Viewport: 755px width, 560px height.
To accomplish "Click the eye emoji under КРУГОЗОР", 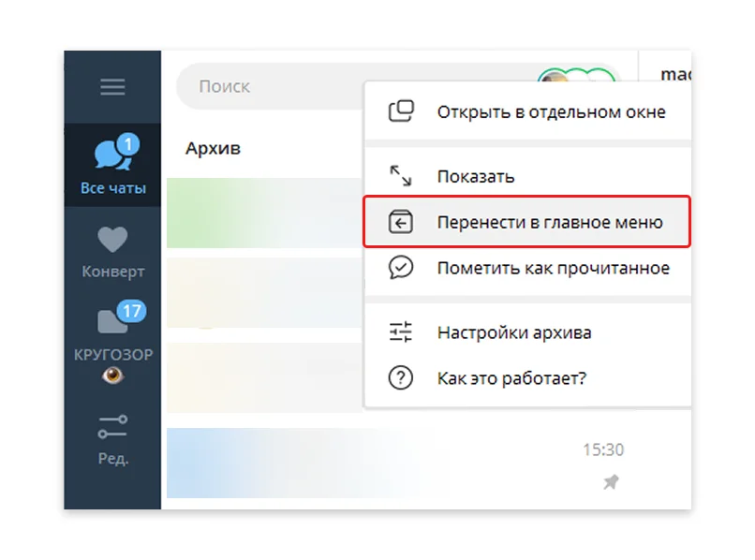I will click(112, 376).
